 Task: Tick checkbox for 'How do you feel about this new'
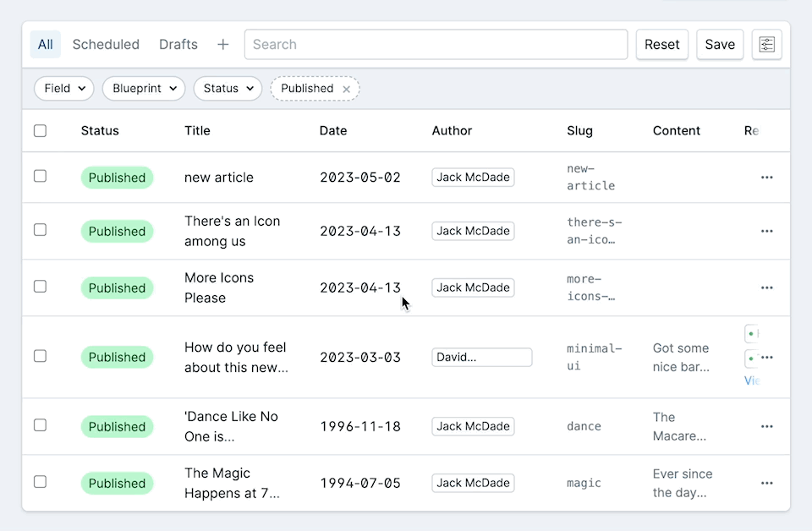40,356
